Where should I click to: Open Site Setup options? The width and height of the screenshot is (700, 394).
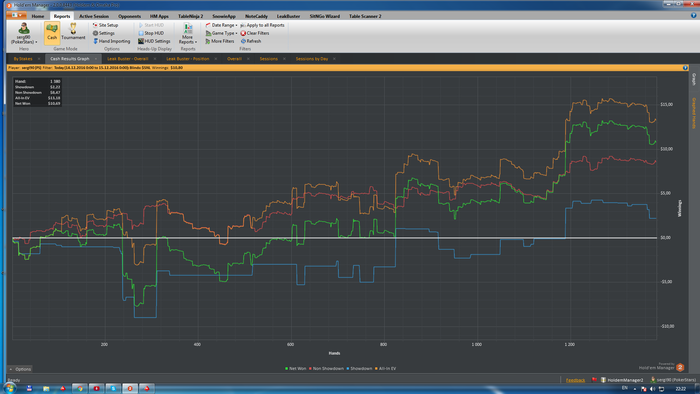105,25
